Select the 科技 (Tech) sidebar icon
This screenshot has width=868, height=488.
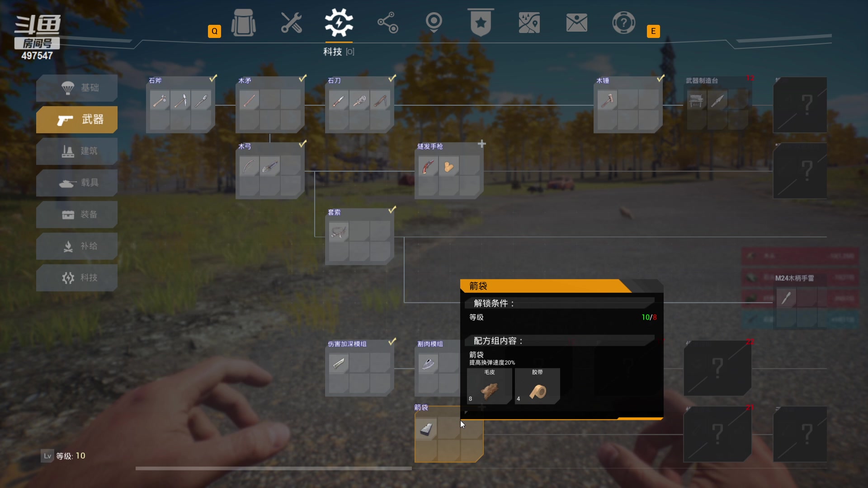pos(84,278)
